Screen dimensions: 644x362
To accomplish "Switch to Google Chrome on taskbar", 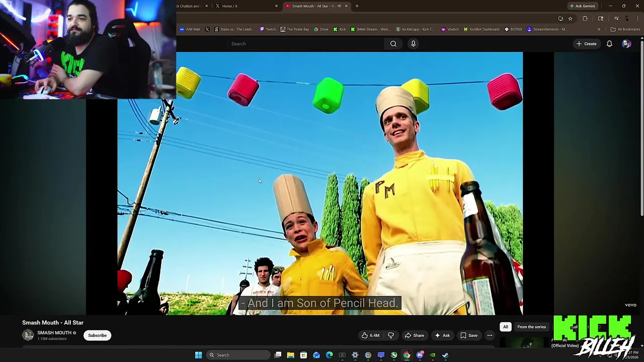I will point(407,355).
